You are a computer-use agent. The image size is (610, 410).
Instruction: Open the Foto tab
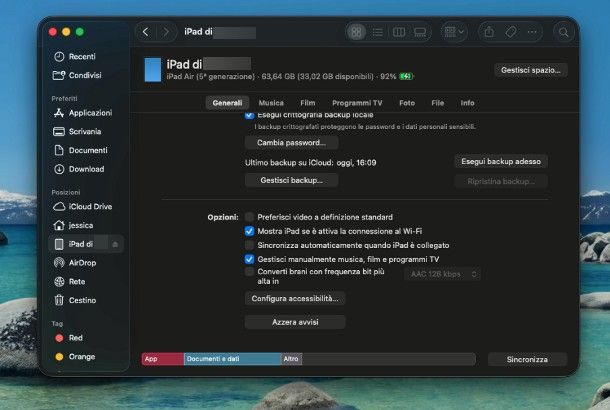(x=407, y=103)
